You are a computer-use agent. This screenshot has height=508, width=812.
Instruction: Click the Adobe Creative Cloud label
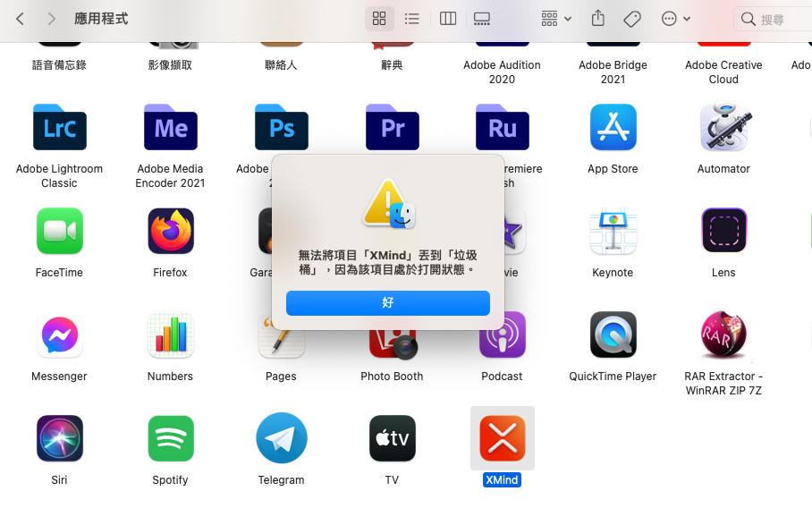tap(723, 72)
